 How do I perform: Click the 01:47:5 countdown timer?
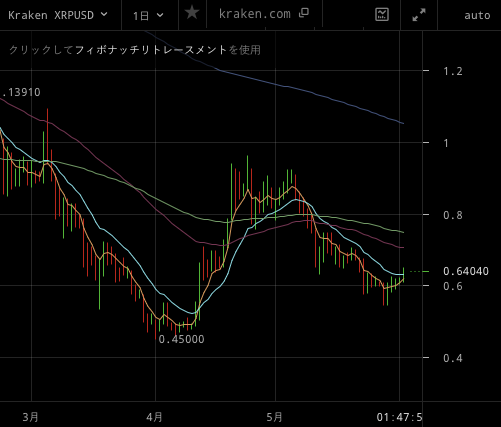click(x=399, y=417)
